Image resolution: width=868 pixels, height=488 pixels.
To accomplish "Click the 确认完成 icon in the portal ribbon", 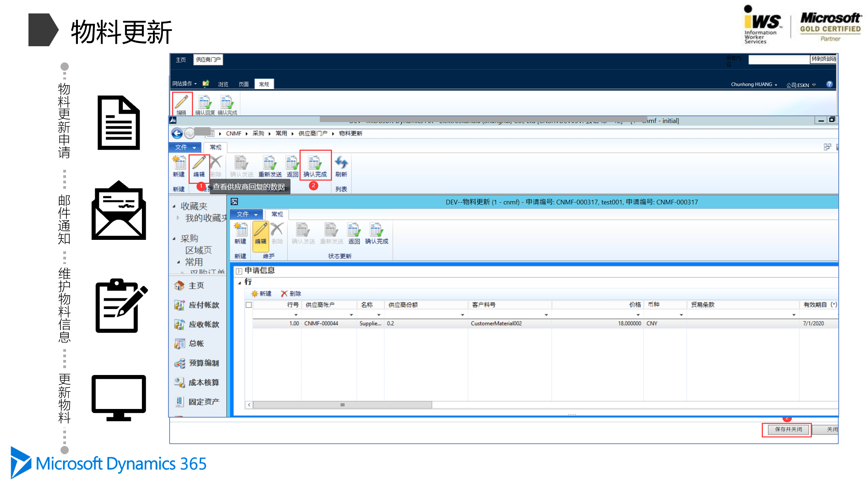I will (x=227, y=105).
